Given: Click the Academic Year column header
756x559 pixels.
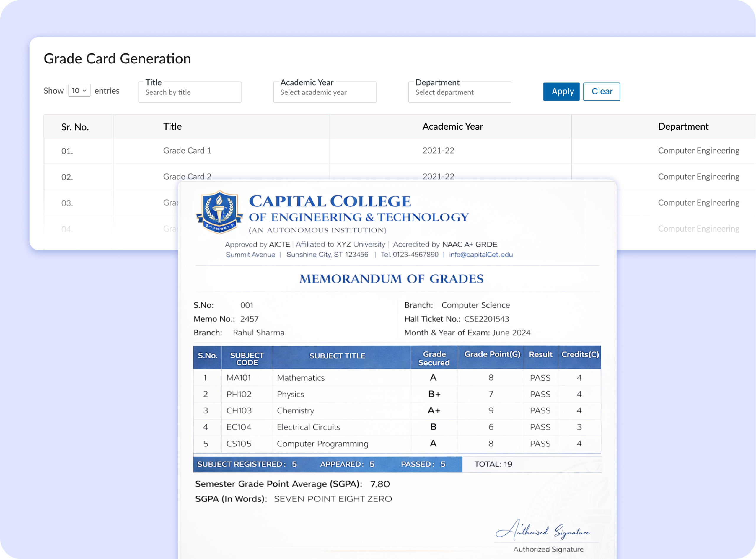Looking at the screenshot, I should pos(452,127).
